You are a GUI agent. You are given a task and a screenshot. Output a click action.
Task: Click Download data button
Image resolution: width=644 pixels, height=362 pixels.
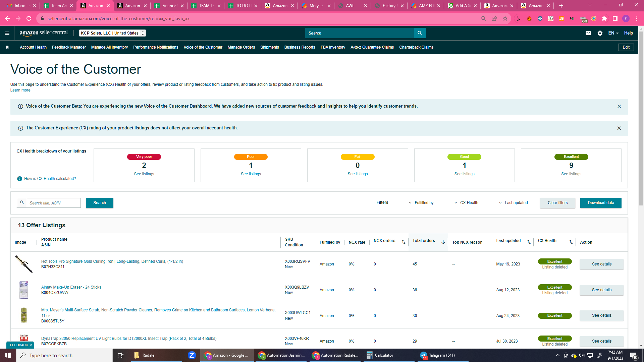tap(601, 203)
